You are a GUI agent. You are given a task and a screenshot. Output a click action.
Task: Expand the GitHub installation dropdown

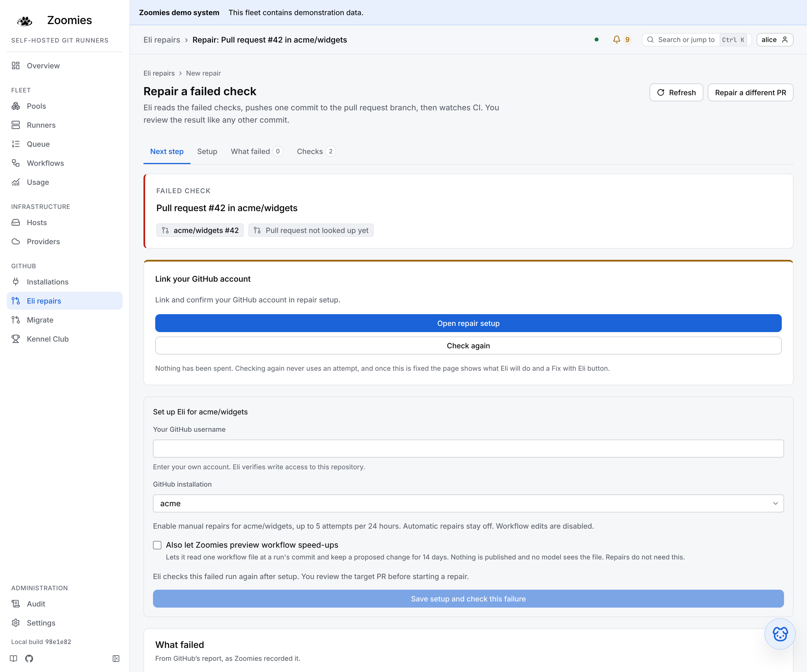468,503
